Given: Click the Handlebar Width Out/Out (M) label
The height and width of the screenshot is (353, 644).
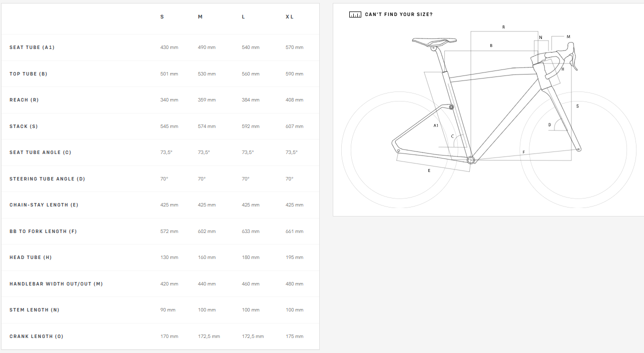Looking at the screenshot, I should coord(56,284).
